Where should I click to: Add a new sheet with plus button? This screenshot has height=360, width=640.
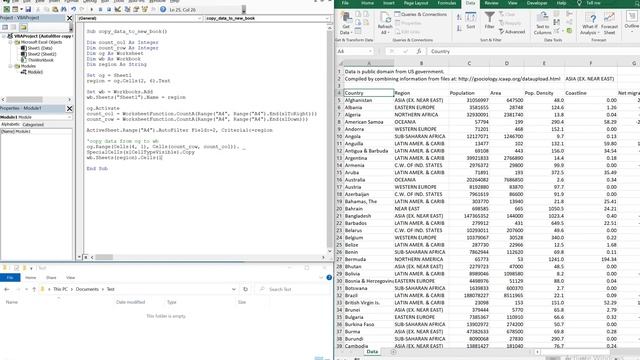coord(393,351)
